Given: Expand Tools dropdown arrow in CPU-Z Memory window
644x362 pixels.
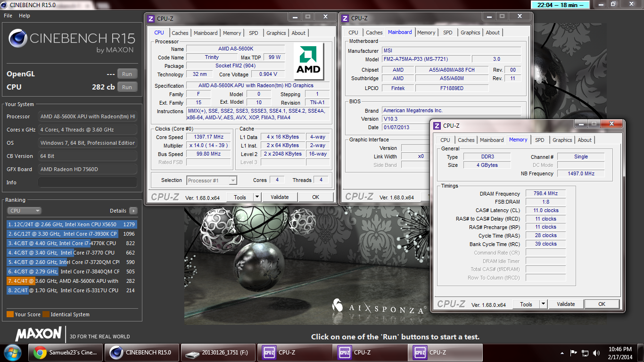Looking at the screenshot, I should pos(543,304).
